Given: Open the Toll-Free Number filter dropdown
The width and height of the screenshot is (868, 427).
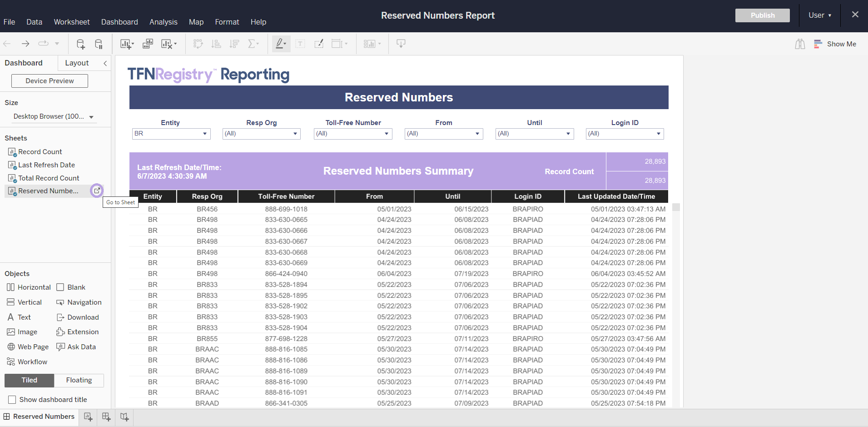Looking at the screenshot, I should [x=353, y=134].
